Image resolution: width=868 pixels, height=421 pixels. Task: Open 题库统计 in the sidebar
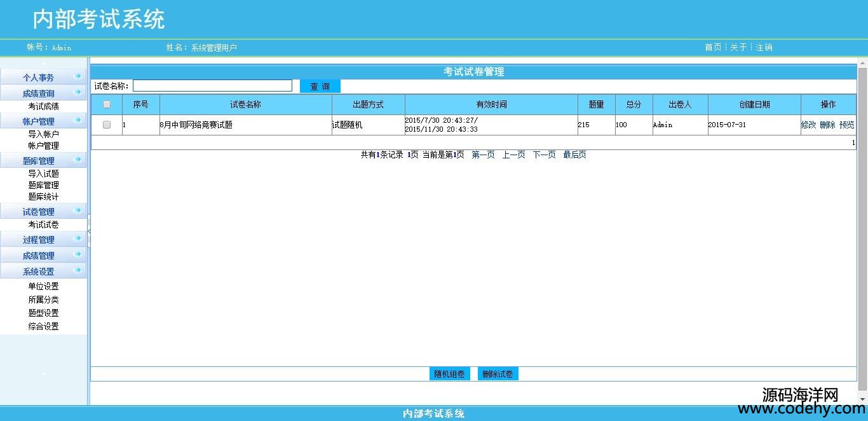click(43, 197)
